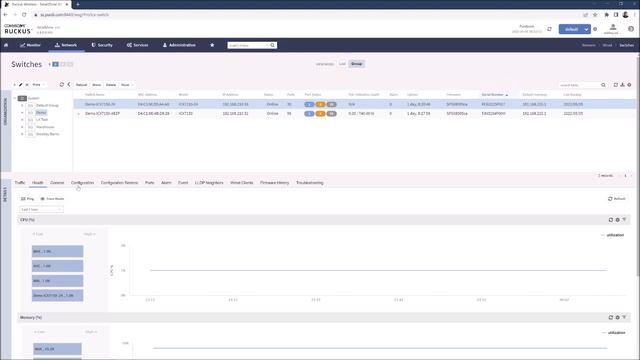
Task: Click the Reboot button
Action: point(81,85)
